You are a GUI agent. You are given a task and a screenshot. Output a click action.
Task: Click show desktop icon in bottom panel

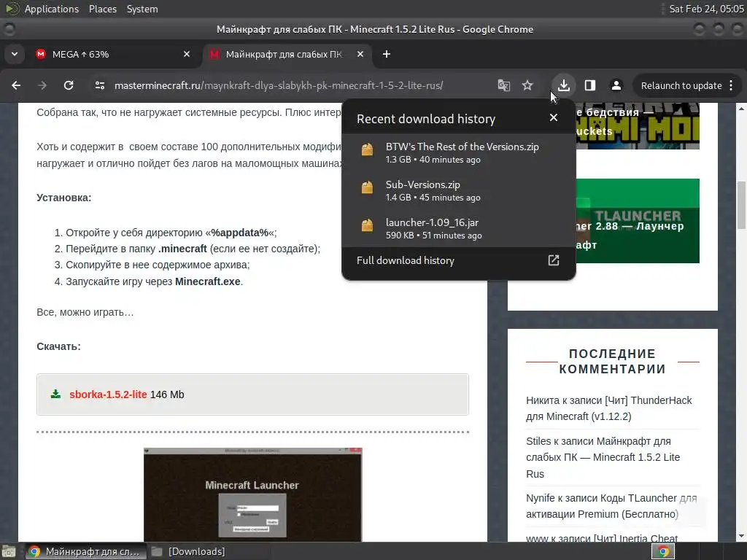[9, 551]
